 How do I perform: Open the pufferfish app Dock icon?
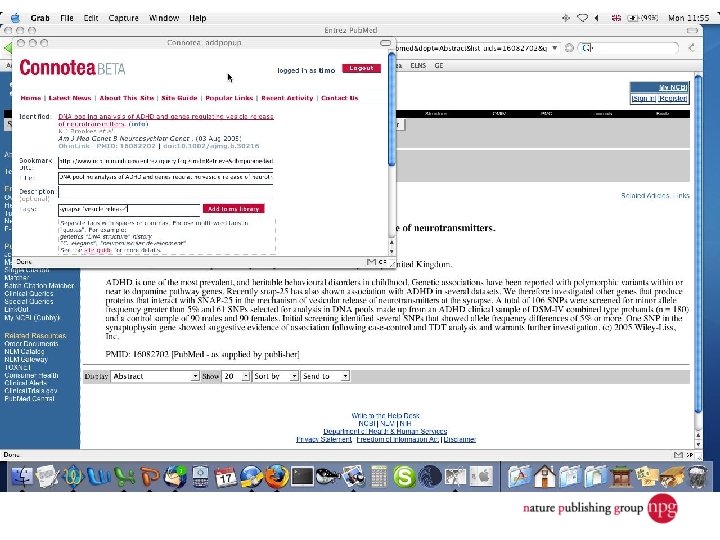point(327,476)
